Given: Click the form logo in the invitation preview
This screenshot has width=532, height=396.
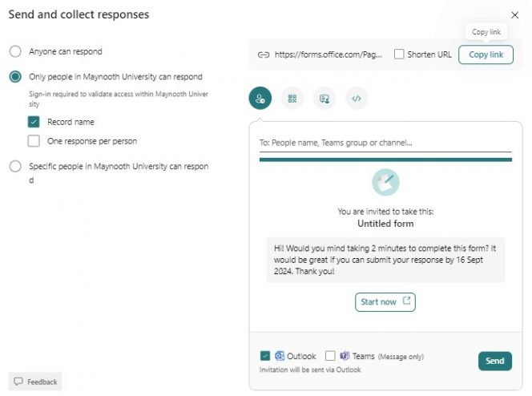Looking at the screenshot, I should point(385,182).
